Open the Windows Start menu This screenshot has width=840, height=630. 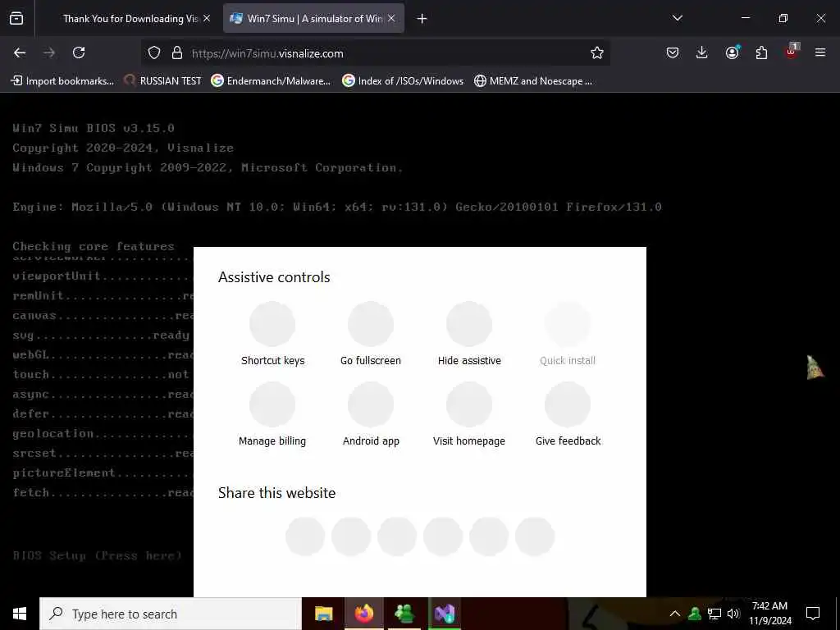point(20,614)
